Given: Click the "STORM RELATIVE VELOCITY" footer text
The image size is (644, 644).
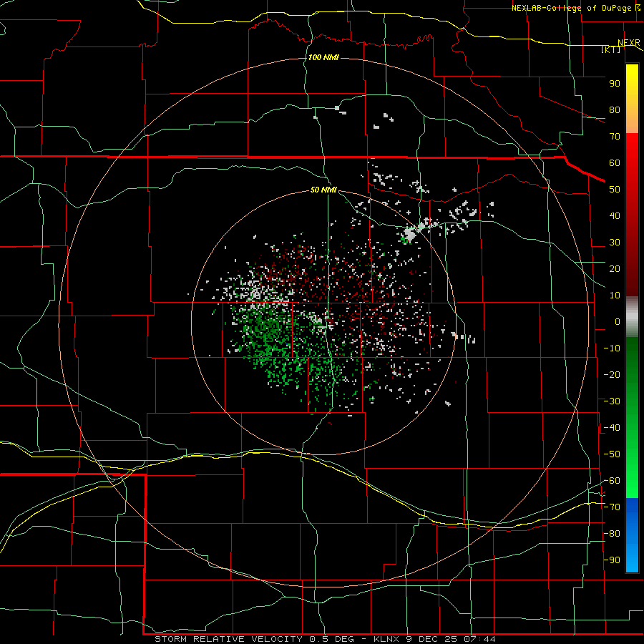Looking at the screenshot, I should 228,639.
